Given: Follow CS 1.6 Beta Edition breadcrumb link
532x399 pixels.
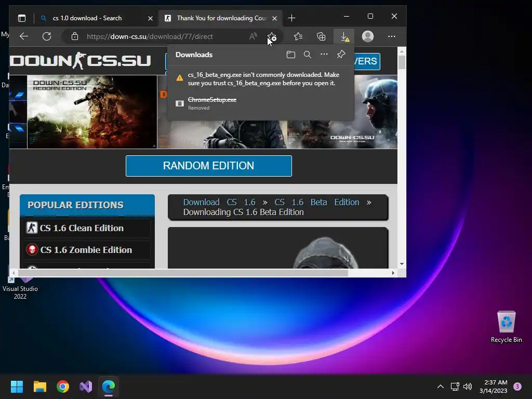Looking at the screenshot, I should (317, 202).
